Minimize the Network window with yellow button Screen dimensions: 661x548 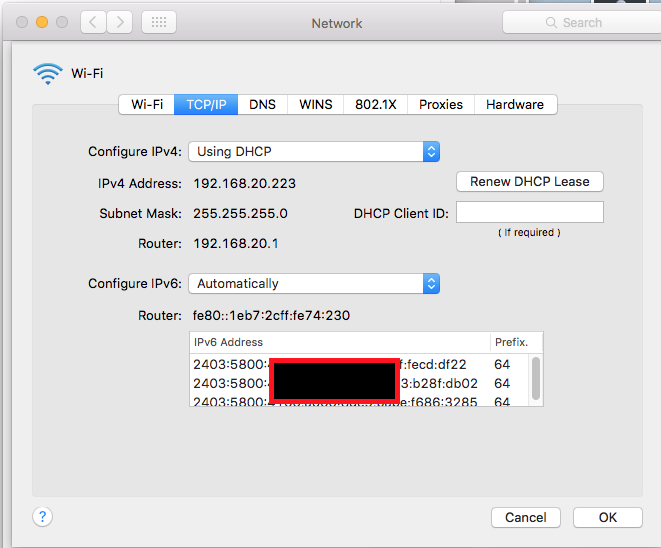pyautogui.click(x=42, y=22)
